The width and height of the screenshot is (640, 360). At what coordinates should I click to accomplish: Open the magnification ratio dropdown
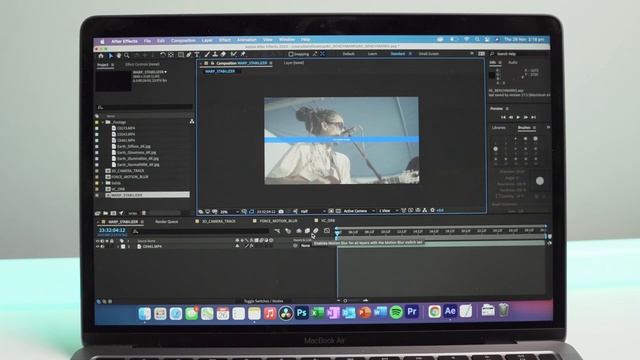pos(229,212)
